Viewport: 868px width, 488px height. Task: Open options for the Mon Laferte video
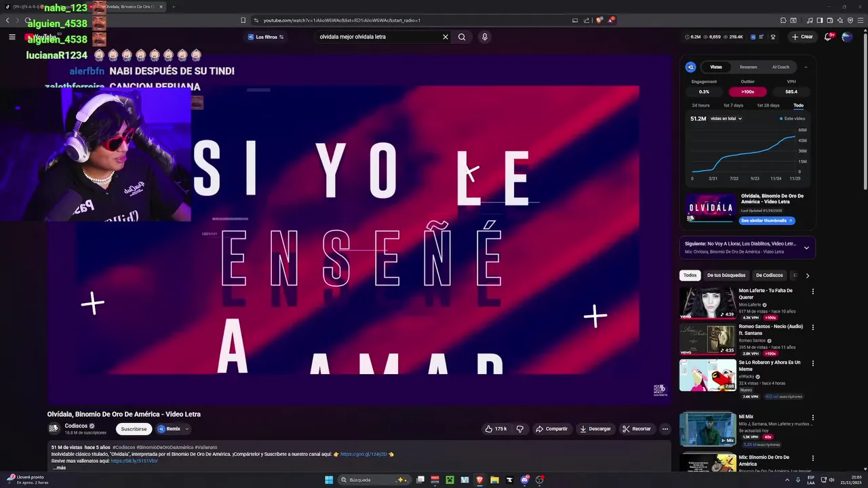tap(813, 291)
